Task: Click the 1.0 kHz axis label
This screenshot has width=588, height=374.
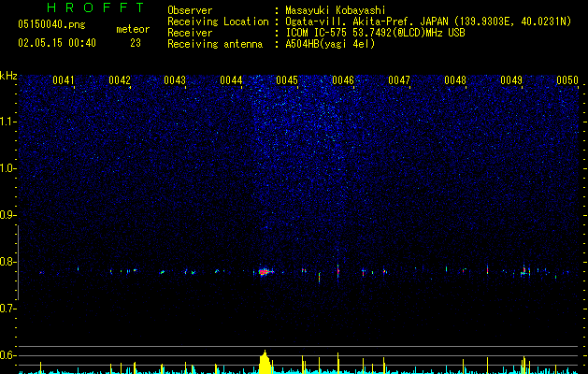Action: 7,168
